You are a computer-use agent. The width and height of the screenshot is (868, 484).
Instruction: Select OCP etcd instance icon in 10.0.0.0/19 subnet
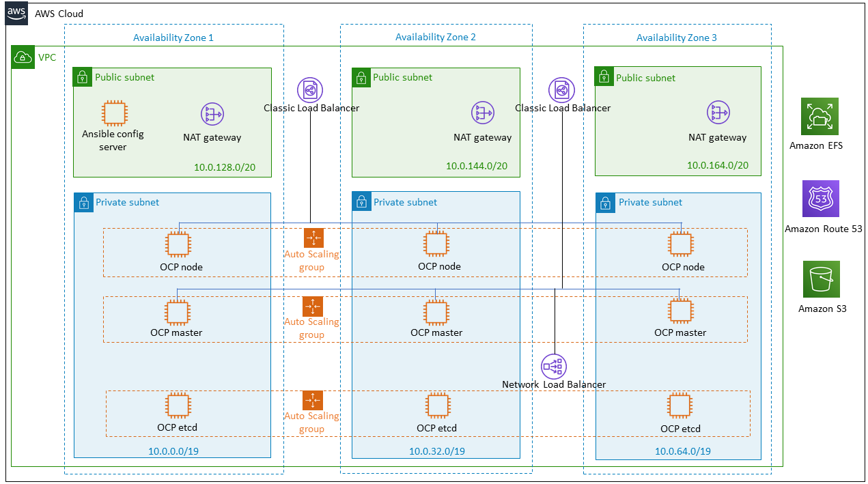pos(178,405)
